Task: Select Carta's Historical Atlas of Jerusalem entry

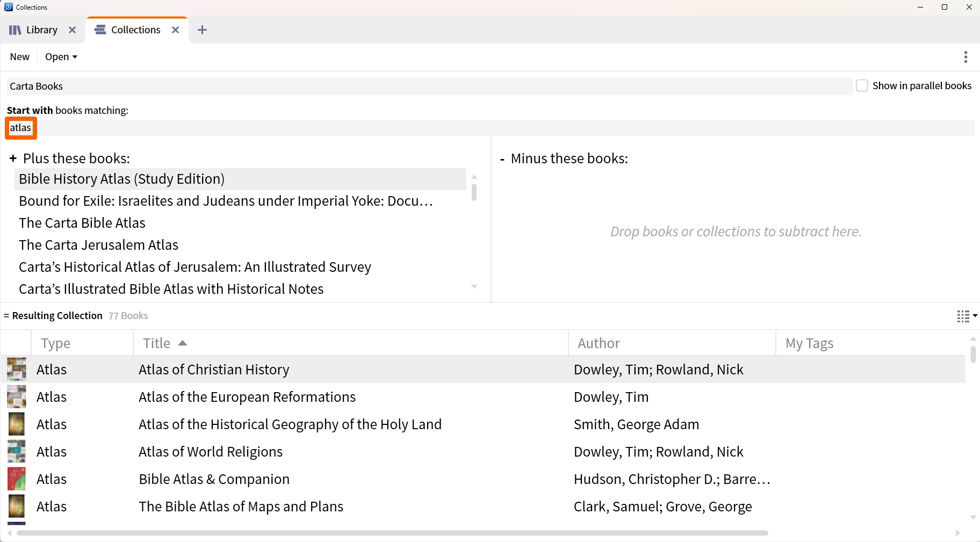Action: click(240, 267)
